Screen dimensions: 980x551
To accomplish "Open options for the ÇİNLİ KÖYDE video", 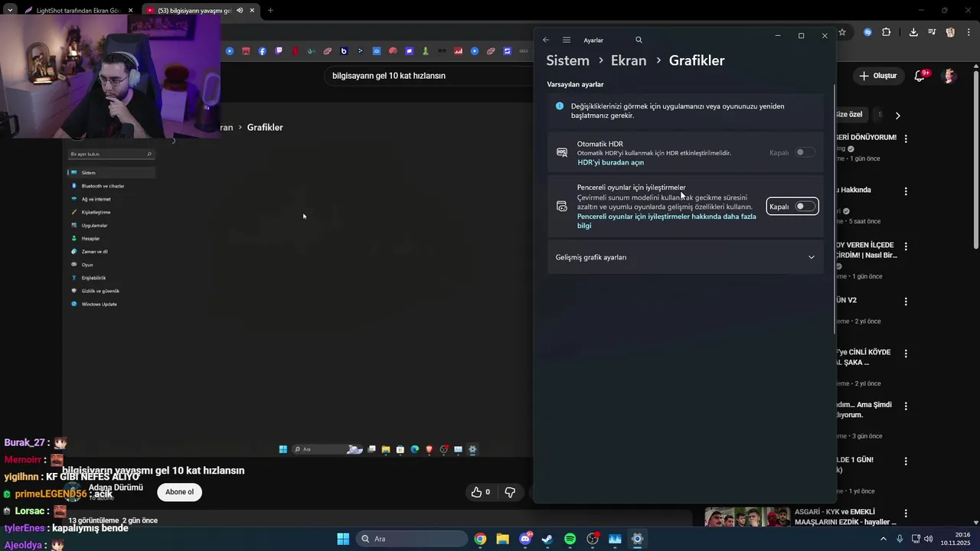I will (906, 354).
